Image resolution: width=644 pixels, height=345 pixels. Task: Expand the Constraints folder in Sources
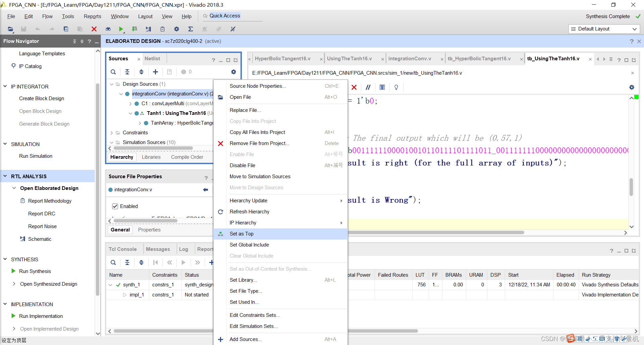pyautogui.click(x=112, y=133)
